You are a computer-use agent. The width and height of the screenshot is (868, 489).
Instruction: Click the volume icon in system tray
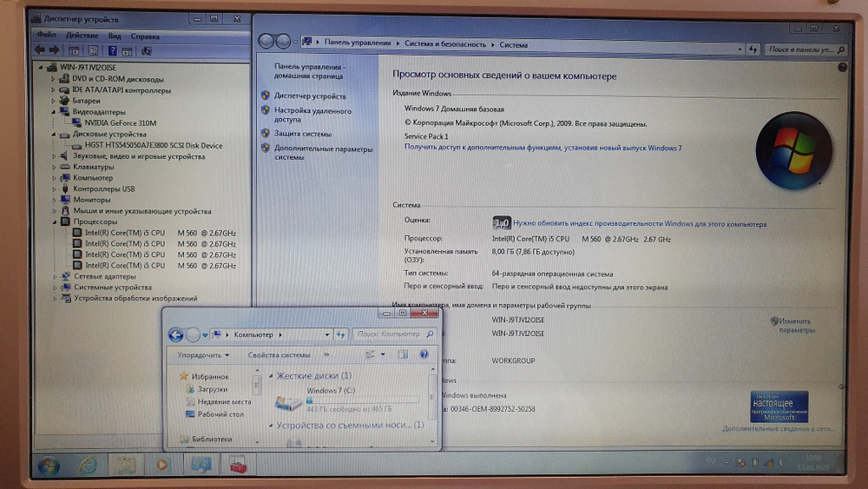click(x=782, y=462)
